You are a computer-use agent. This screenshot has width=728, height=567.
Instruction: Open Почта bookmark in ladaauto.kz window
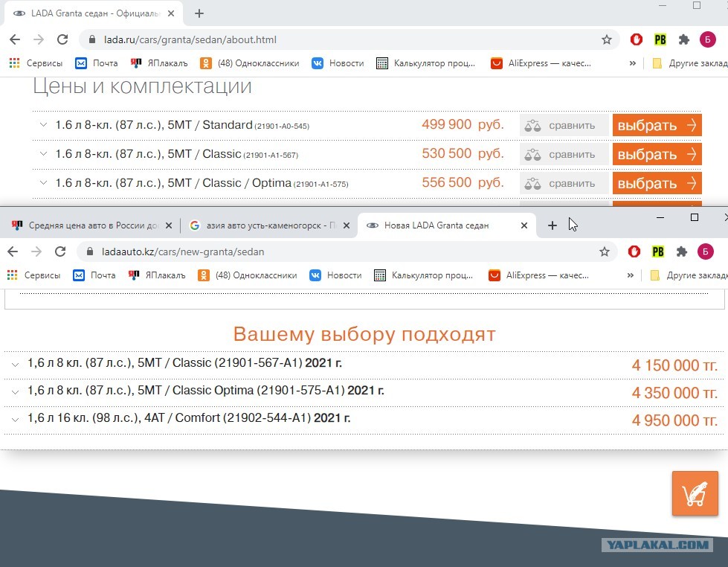pyautogui.click(x=94, y=275)
